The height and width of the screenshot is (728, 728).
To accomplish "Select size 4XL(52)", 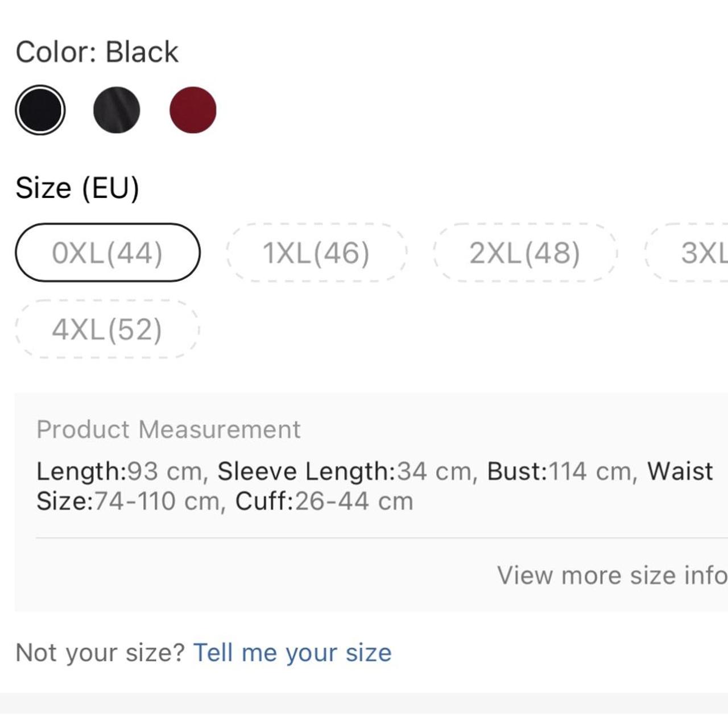I will [108, 329].
